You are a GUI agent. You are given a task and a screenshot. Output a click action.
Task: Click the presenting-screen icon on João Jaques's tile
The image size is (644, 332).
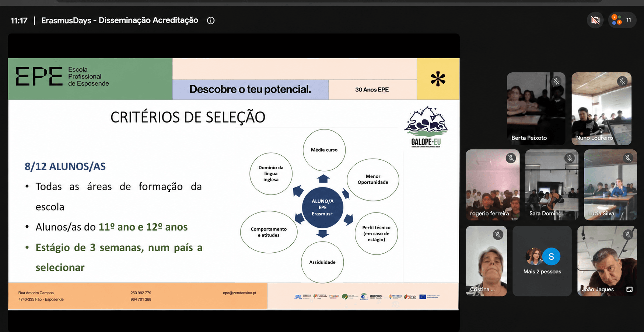click(x=629, y=290)
